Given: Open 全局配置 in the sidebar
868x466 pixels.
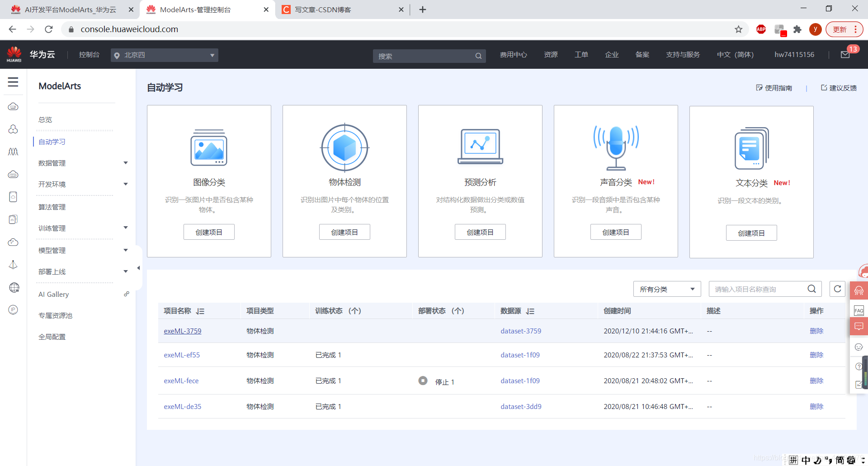Looking at the screenshot, I should coord(52,337).
